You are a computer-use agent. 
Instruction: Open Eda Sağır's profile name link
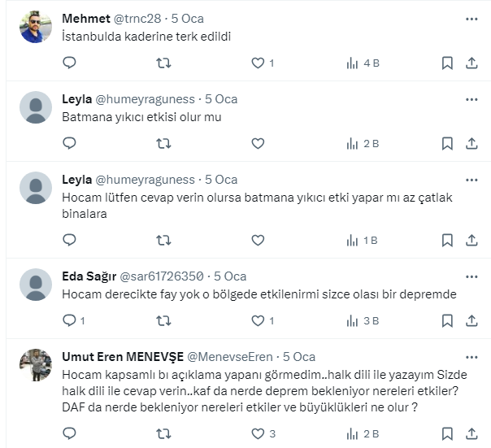89,276
